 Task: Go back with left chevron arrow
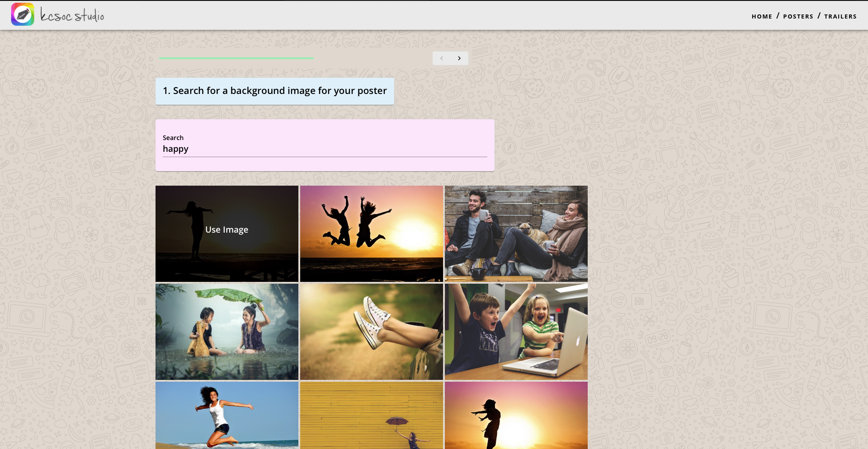tap(442, 58)
